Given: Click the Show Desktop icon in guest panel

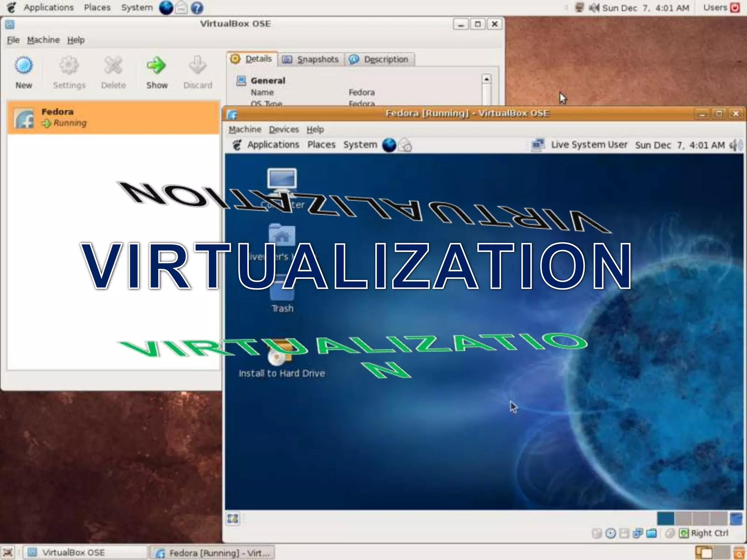Looking at the screenshot, I should click(x=233, y=518).
